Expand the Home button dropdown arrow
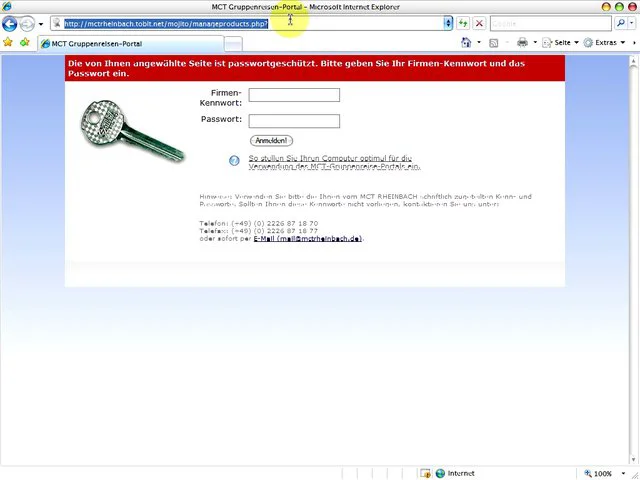The width and height of the screenshot is (640, 480). (x=479, y=42)
